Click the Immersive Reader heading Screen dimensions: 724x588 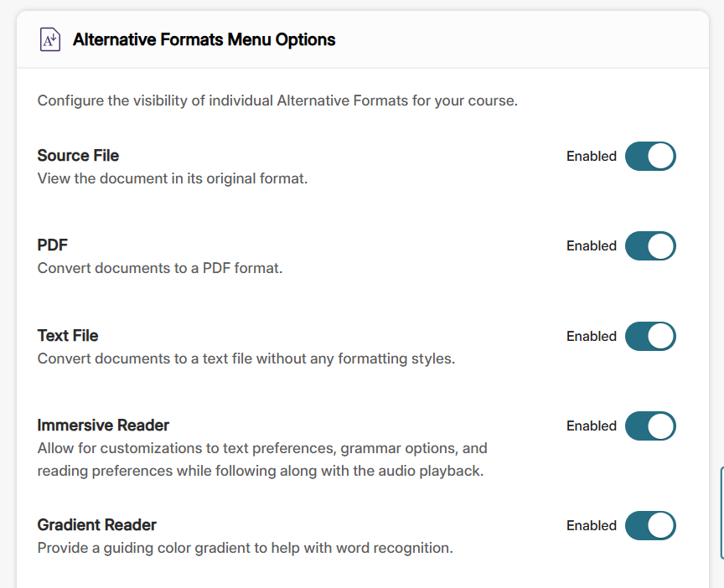coord(103,425)
